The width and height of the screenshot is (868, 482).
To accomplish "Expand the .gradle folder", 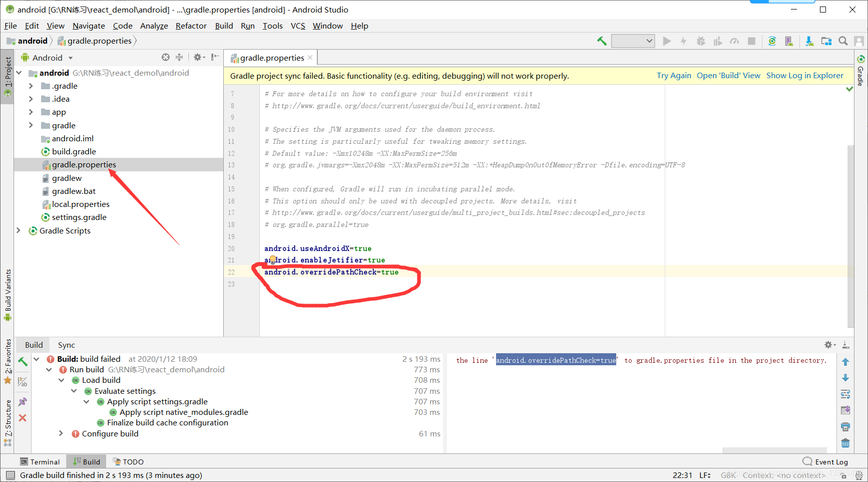I will click(31, 86).
